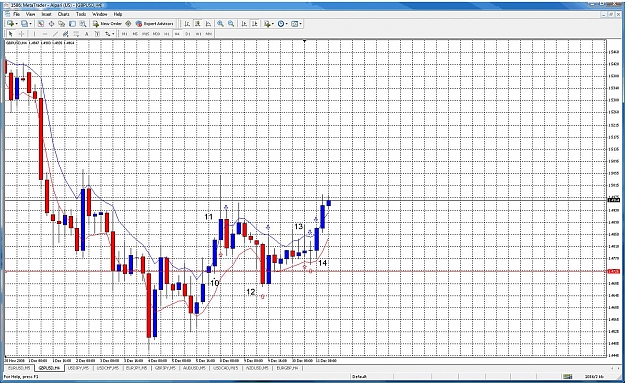Switch to the AUDUSD,M5 chart tab
625x383 pixels.
194,368
